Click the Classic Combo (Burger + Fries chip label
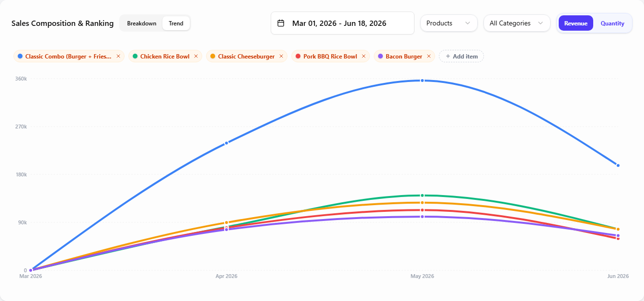 point(69,57)
